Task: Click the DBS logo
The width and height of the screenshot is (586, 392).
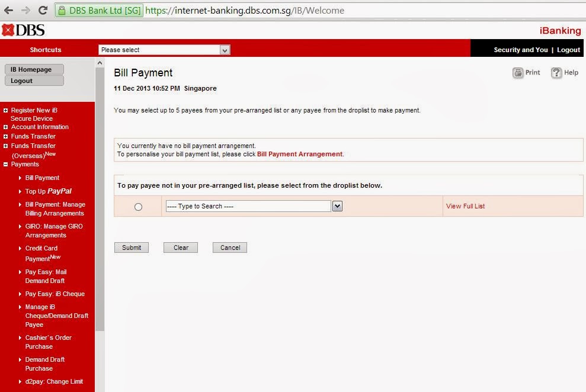Action: [x=22, y=30]
